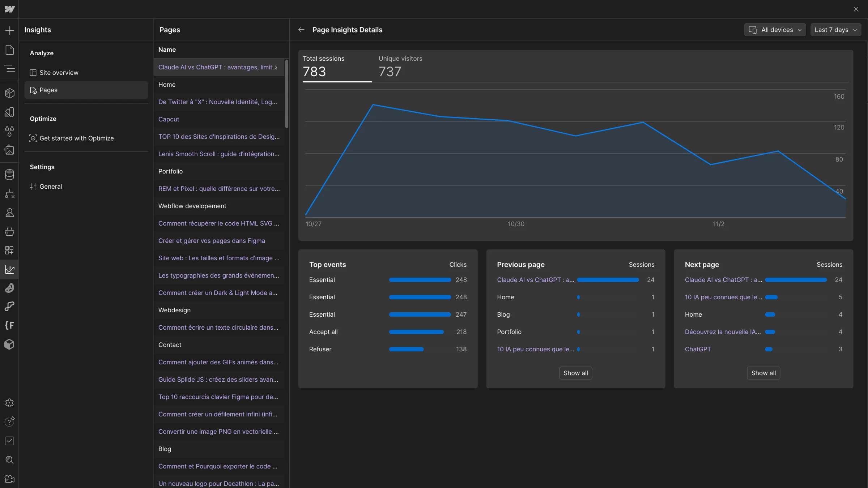Viewport: 868px width, 488px height.
Task: Open 10 IA peu connues in Next page card
Action: tap(723, 297)
